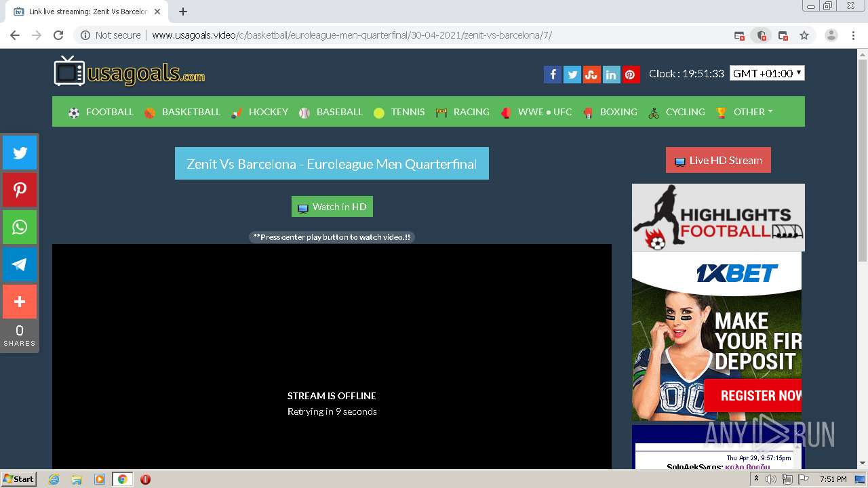Click the Live HD Stream button
The image size is (868, 488).
718,160
